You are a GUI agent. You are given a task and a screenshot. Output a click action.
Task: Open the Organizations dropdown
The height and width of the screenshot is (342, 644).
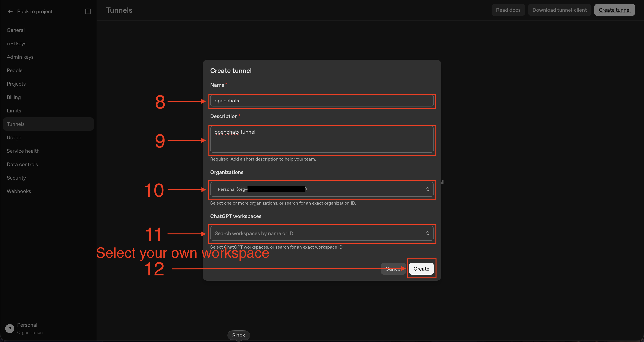pyautogui.click(x=322, y=189)
